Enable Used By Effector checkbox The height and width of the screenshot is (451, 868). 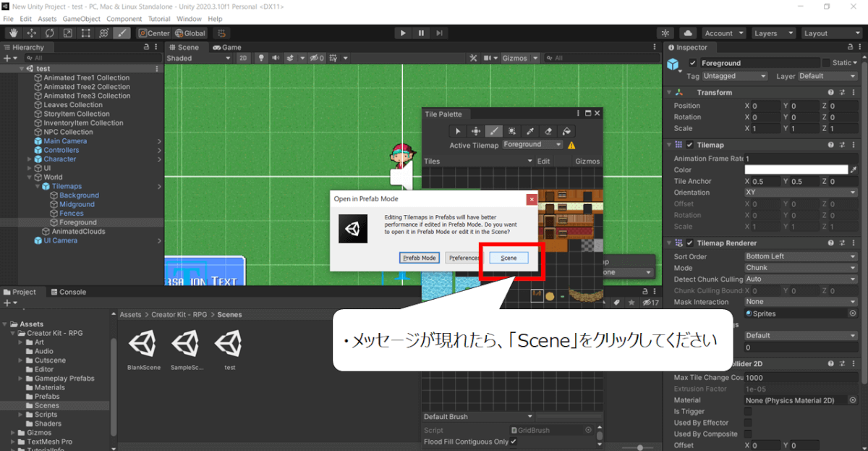pos(748,423)
